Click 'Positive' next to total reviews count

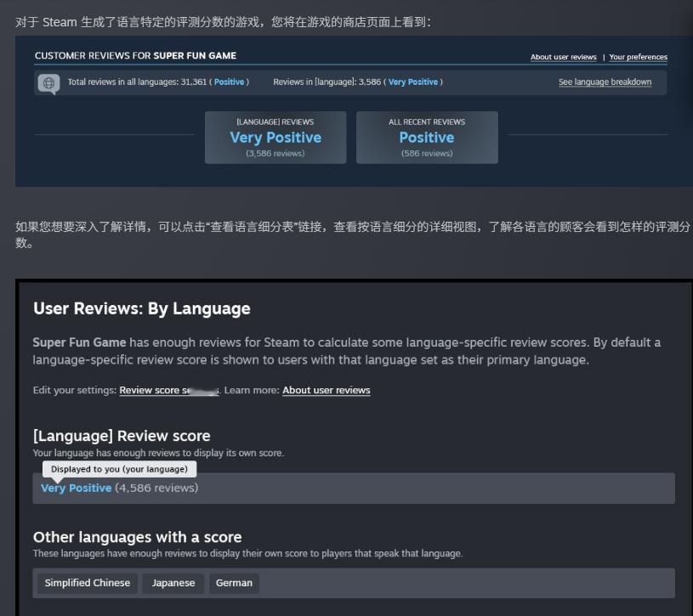coord(229,82)
